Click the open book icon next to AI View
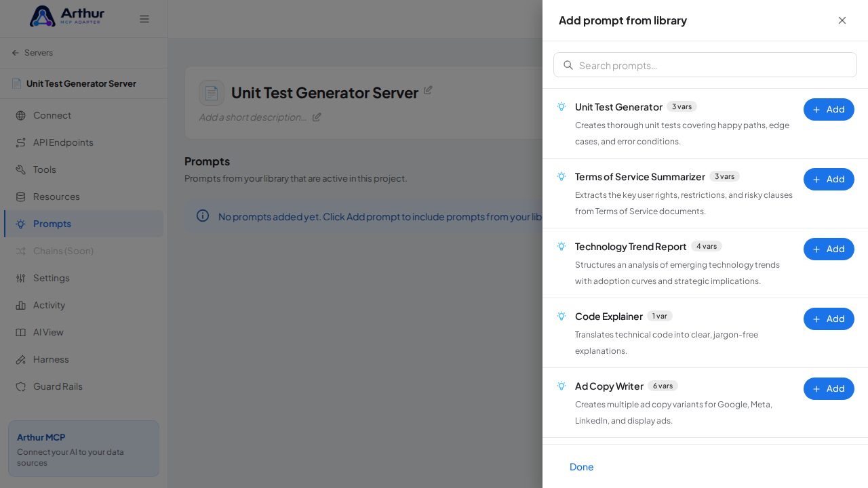This screenshot has height=488, width=868. 20,332
